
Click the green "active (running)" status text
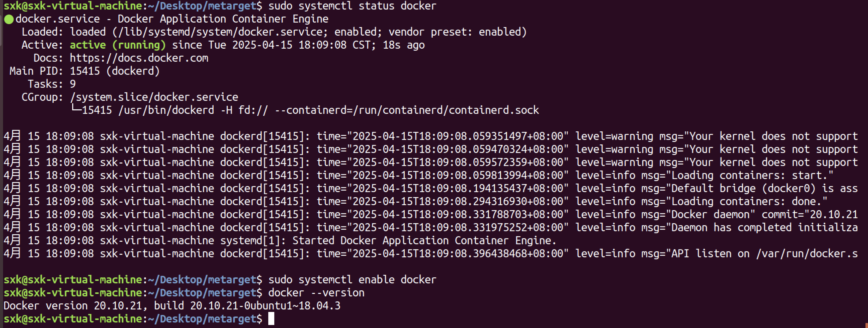pos(118,45)
